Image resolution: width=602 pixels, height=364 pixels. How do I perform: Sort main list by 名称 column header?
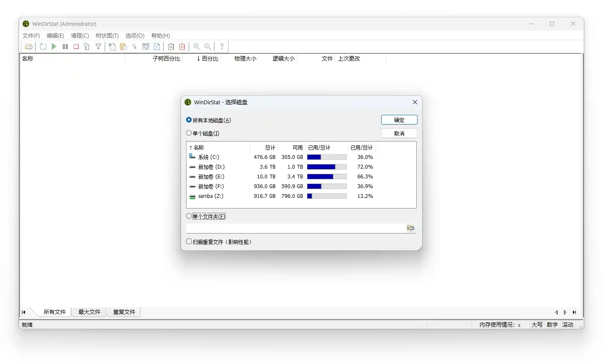click(x=72, y=58)
